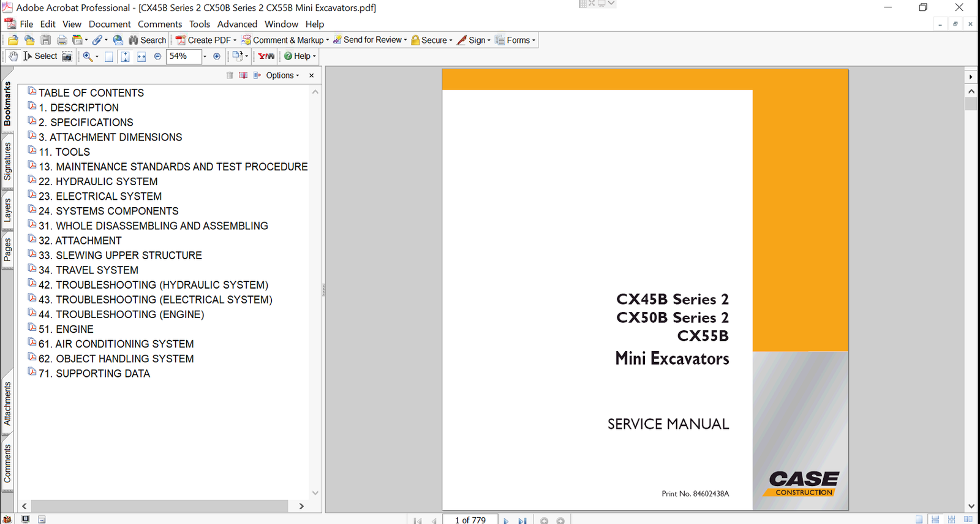Switch to Continuous page layout
Screen dimensions: 980x524
pos(935,520)
